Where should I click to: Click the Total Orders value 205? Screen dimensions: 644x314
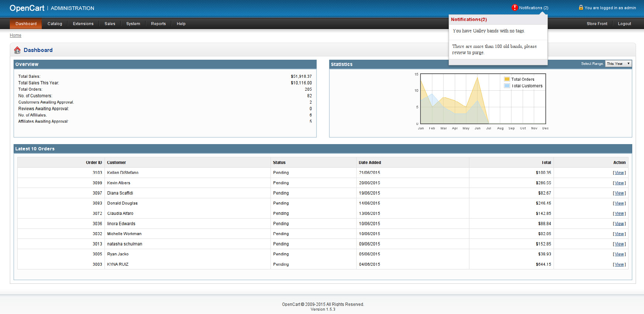pyautogui.click(x=308, y=89)
